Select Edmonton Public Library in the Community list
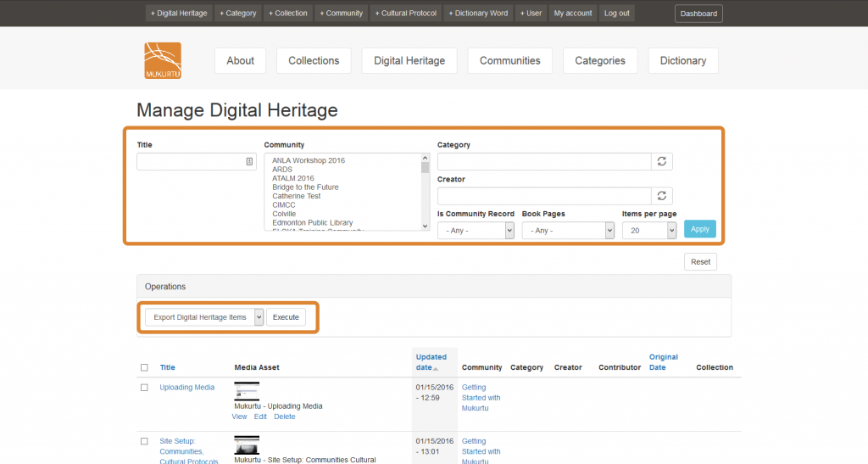 pos(312,222)
